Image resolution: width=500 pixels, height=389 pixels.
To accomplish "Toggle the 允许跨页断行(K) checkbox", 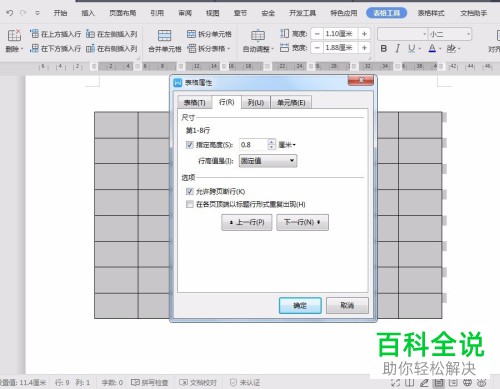I will (189, 191).
